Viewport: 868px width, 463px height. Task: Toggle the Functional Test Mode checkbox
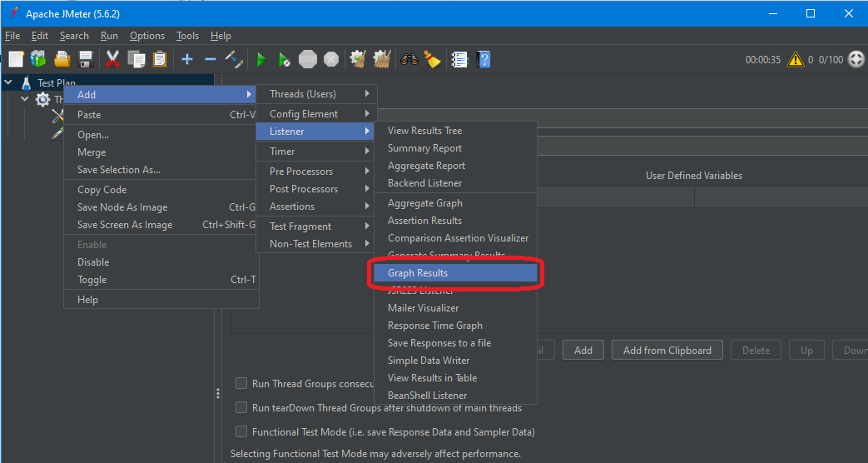point(241,432)
